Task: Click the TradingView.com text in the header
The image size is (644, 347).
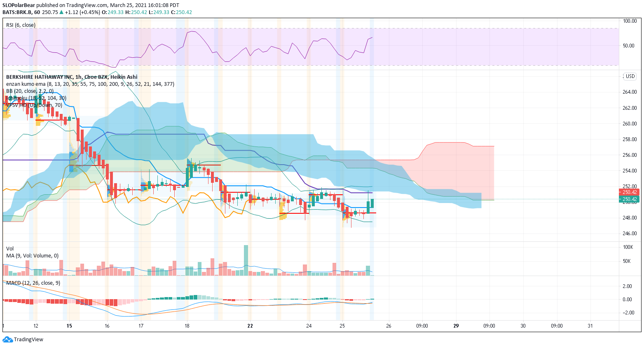Action: pyautogui.click(x=89, y=5)
